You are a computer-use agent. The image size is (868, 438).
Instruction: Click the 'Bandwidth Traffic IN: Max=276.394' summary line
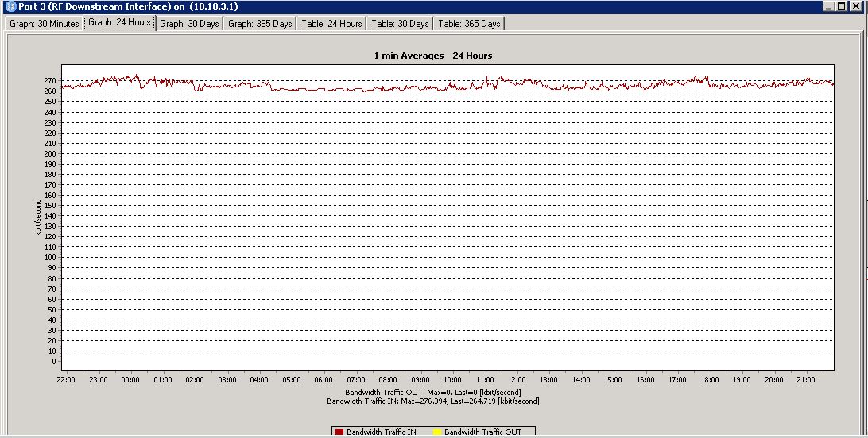click(x=433, y=401)
